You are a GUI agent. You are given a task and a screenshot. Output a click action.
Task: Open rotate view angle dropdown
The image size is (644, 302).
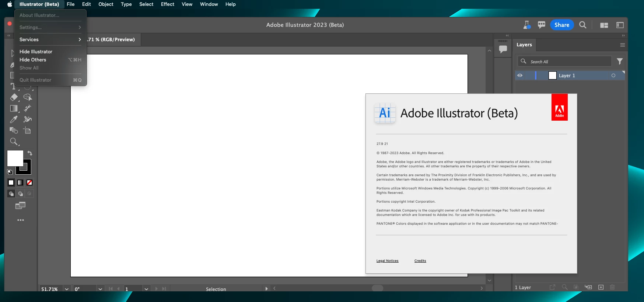point(100,289)
